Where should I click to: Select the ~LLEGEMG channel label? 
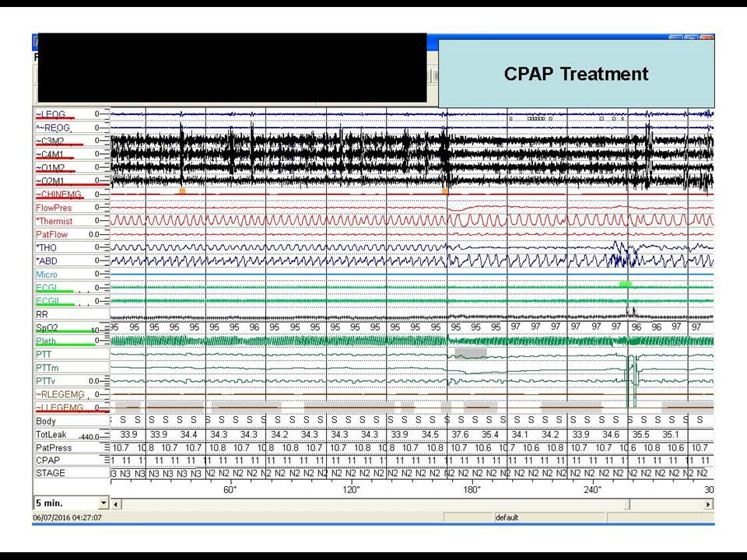tap(59, 408)
